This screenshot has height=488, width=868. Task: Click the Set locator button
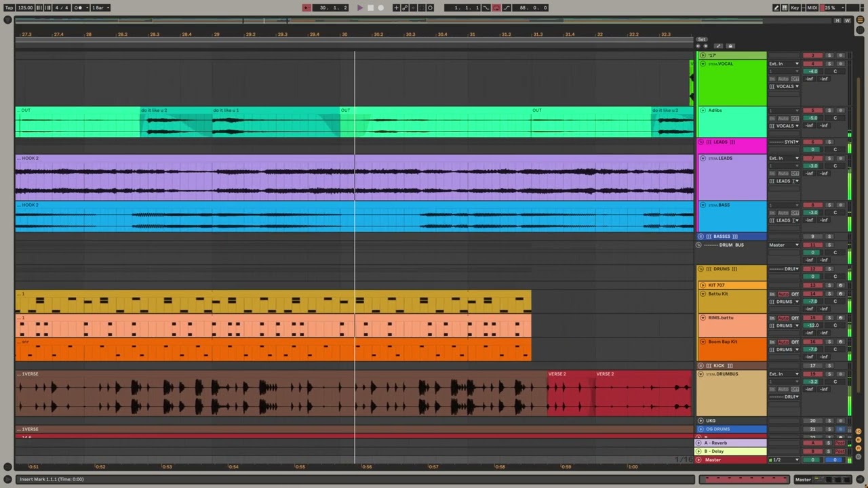point(702,39)
